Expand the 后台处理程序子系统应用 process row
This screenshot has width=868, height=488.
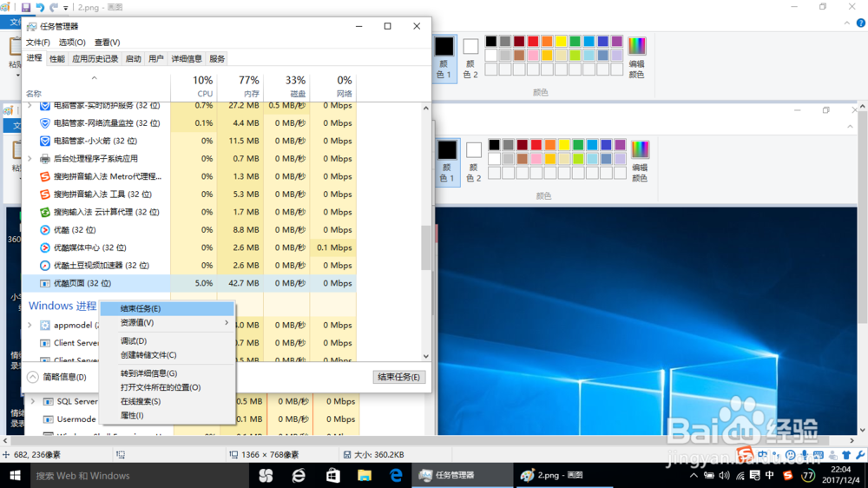[x=30, y=159]
